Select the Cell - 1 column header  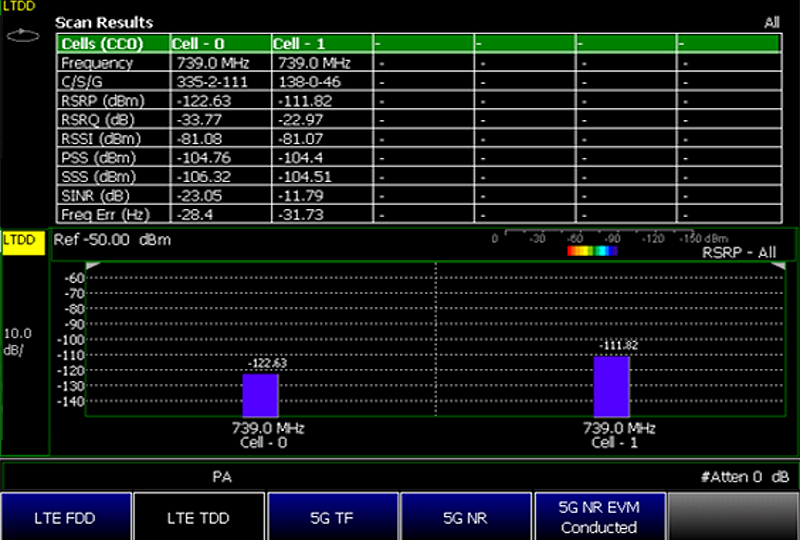[x=321, y=44]
